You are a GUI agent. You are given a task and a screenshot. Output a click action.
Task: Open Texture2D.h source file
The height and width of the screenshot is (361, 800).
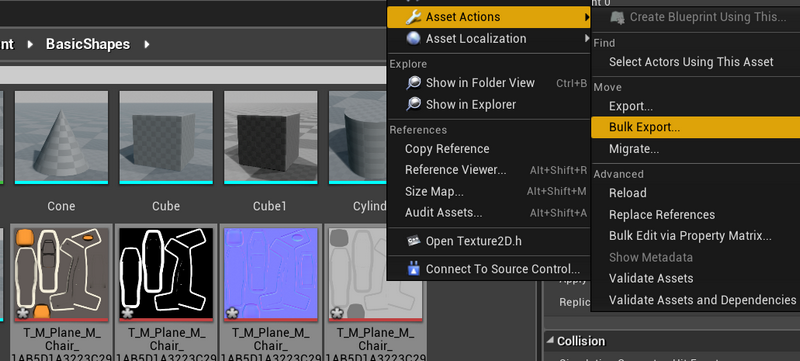(x=489, y=241)
